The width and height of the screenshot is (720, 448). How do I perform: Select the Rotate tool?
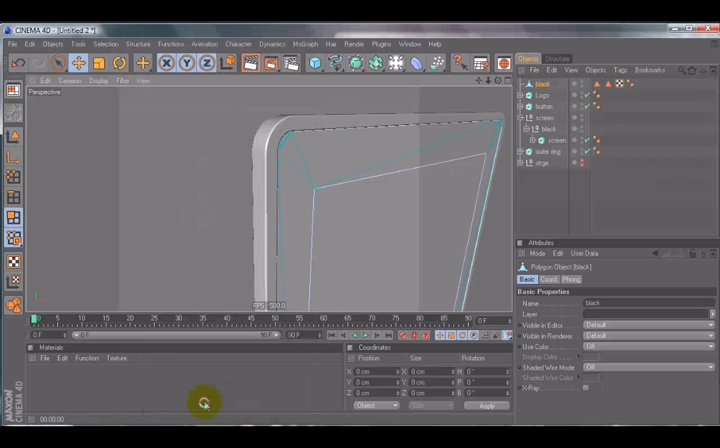(x=119, y=63)
